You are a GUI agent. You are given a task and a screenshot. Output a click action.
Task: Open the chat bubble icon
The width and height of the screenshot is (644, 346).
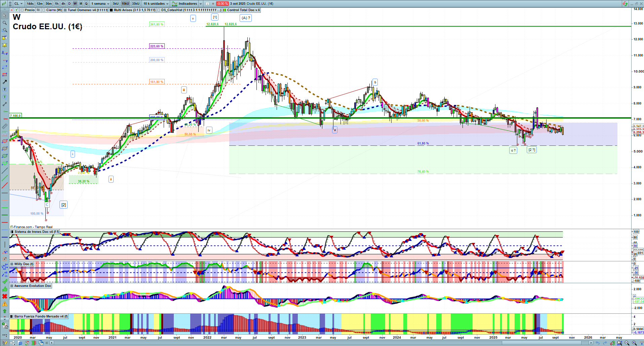point(20,343)
